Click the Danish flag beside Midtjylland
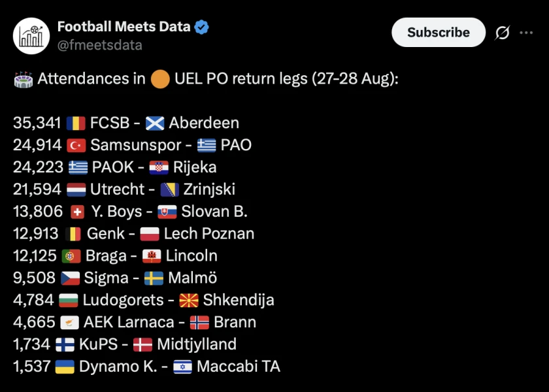549x392 pixels. click(142, 344)
